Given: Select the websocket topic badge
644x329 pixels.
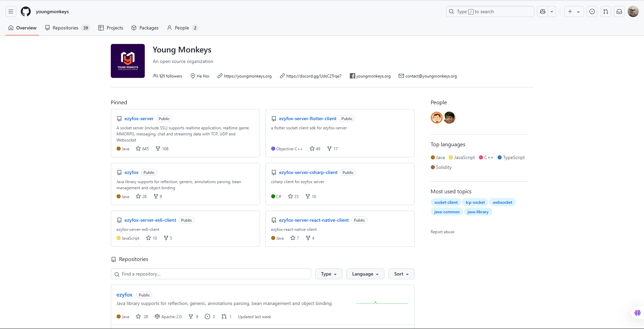Looking at the screenshot, I should click(502, 202).
